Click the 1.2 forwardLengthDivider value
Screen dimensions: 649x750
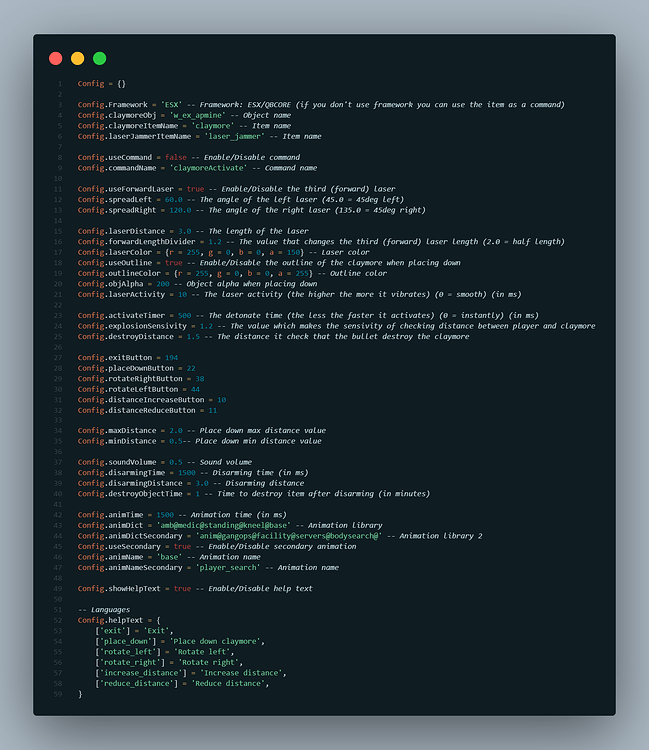215,242
